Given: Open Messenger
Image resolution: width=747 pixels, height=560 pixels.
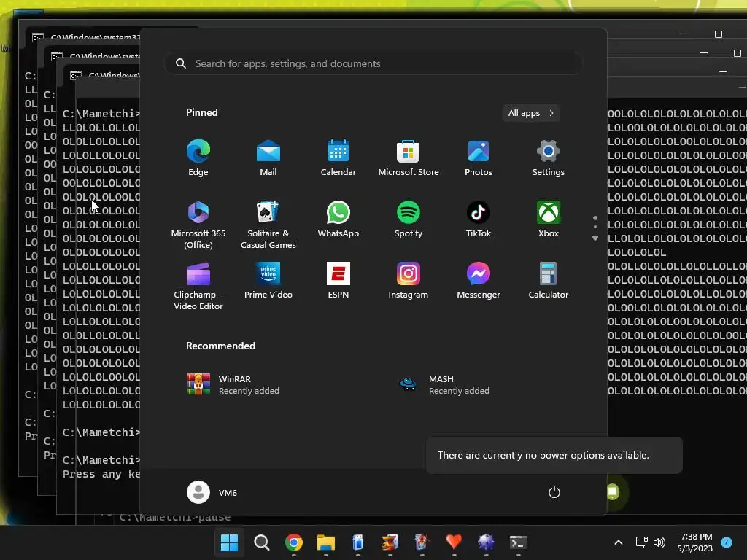Looking at the screenshot, I should point(479,281).
